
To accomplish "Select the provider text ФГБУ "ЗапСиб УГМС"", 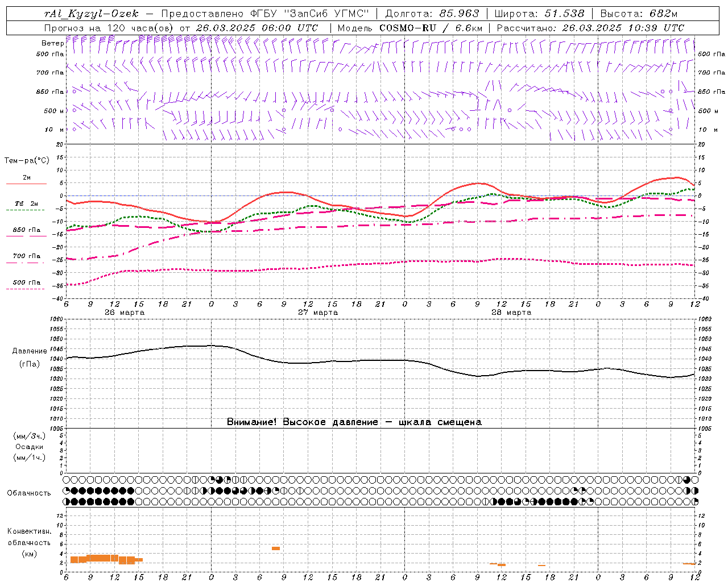I will (310, 14).
